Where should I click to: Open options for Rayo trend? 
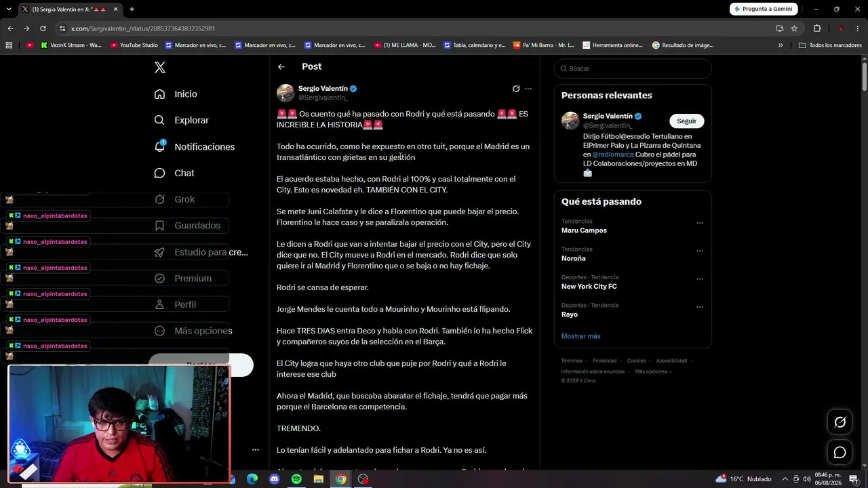(700, 307)
